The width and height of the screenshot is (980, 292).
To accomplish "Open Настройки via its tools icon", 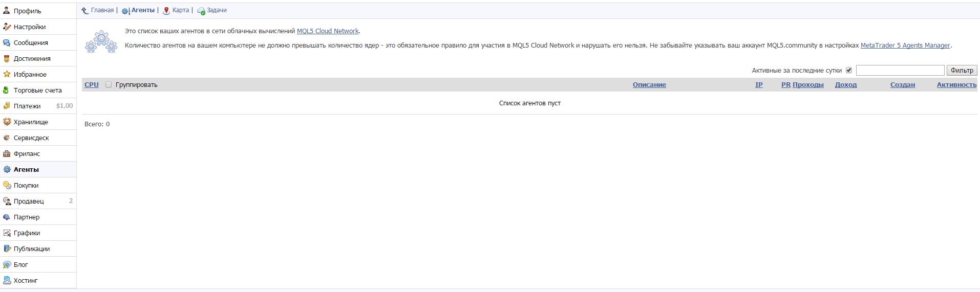I will tap(7, 27).
